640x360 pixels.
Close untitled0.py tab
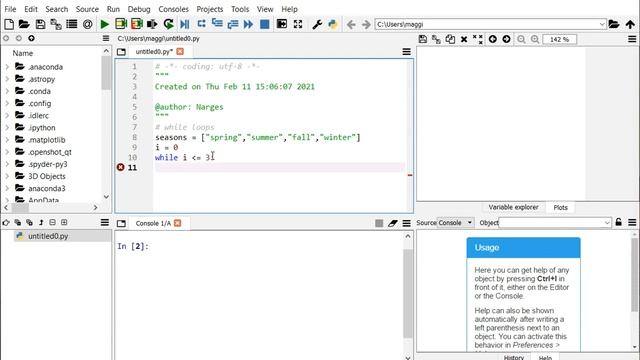point(180,51)
